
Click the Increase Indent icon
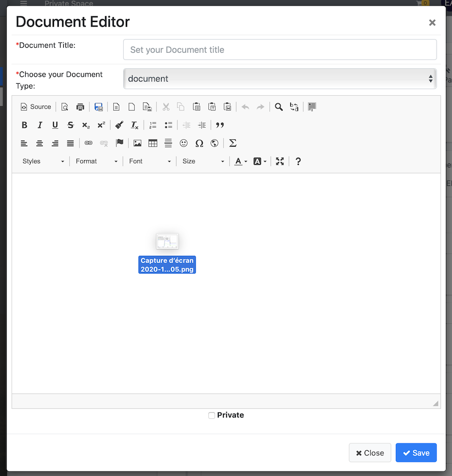(x=202, y=125)
